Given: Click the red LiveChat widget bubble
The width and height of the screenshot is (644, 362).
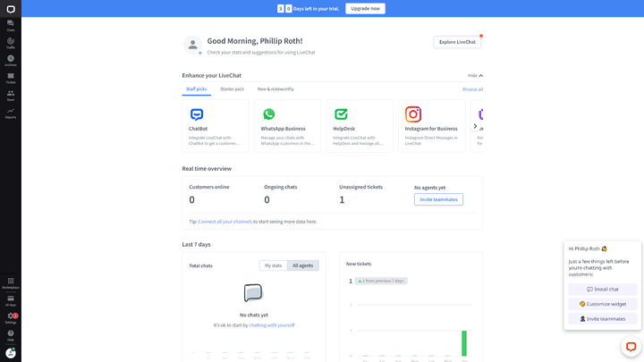Looking at the screenshot, I should tap(631, 347).
